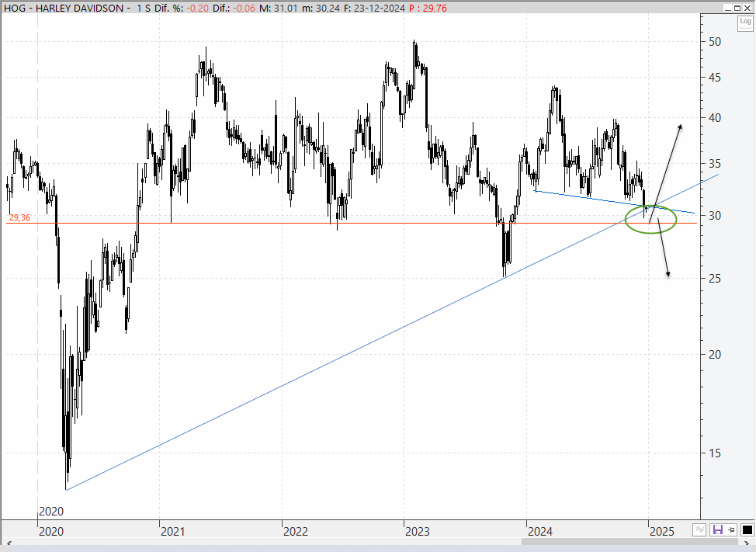Click the 2021 label on time axis
756x552 pixels.
tap(172, 531)
